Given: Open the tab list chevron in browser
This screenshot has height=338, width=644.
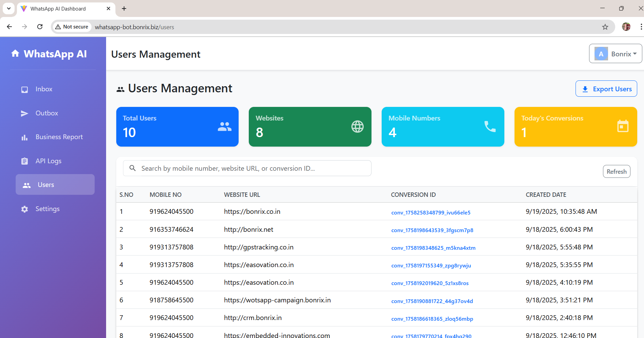Looking at the screenshot, I should click(8, 8).
